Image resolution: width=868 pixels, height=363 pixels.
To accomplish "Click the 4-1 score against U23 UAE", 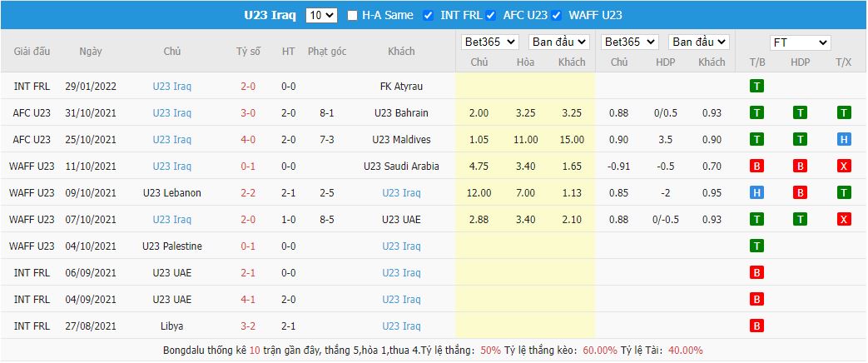I will click(248, 299).
